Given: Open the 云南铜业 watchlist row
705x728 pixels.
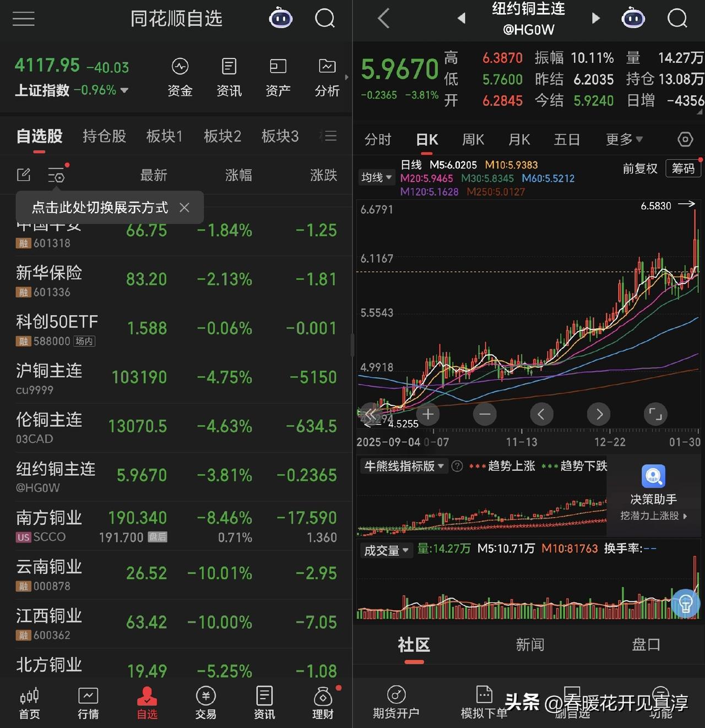Looking at the screenshot, I should 176,575.
